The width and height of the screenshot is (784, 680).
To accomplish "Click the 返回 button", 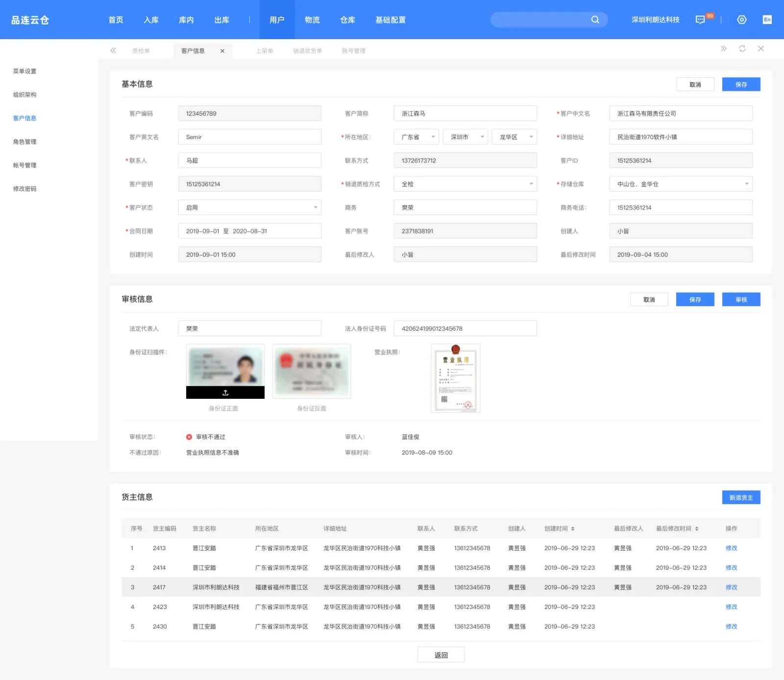I will click(x=441, y=655).
